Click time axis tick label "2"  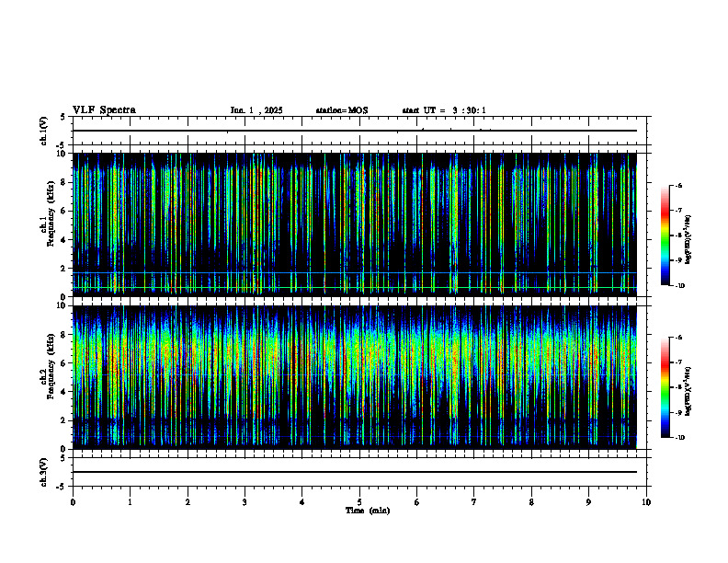[188, 502]
